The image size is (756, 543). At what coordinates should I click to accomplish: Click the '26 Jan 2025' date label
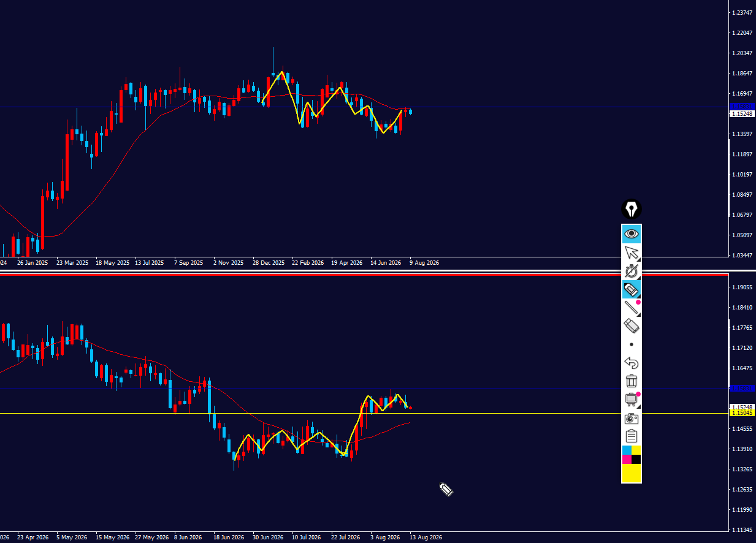coord(32,263)
